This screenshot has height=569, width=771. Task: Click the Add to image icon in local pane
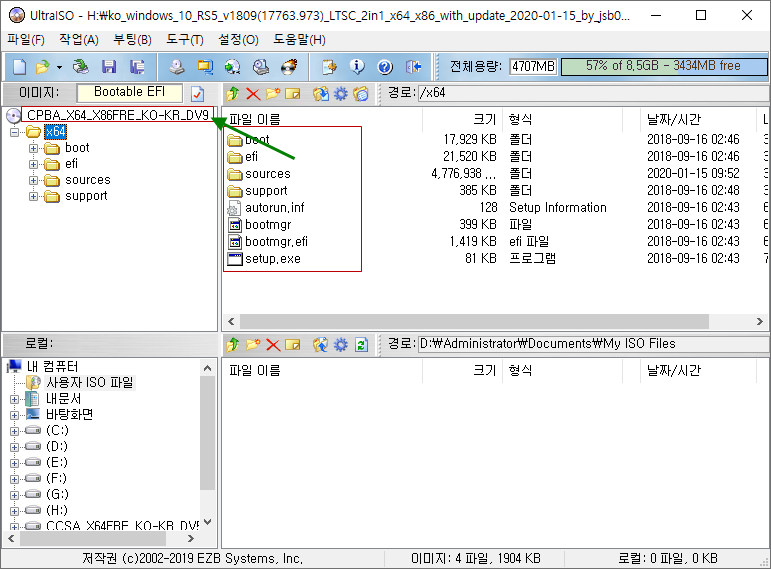click(293, 345)
